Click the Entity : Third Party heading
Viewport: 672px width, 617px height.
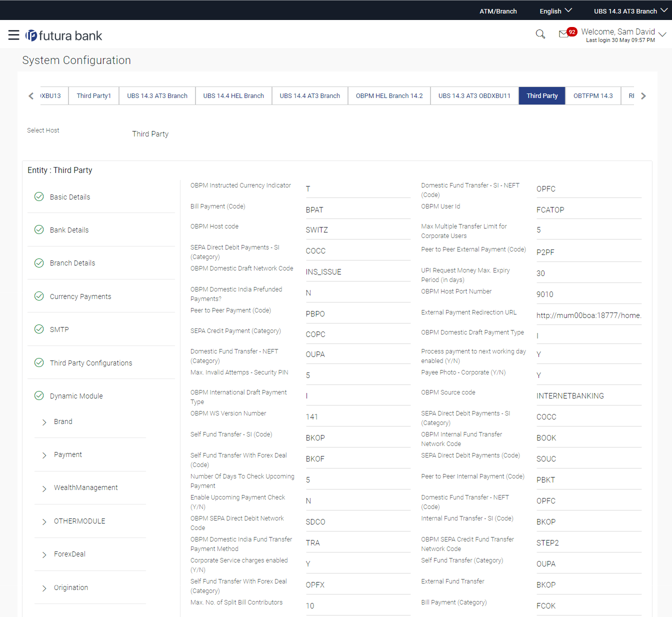(x=60, y=170)
